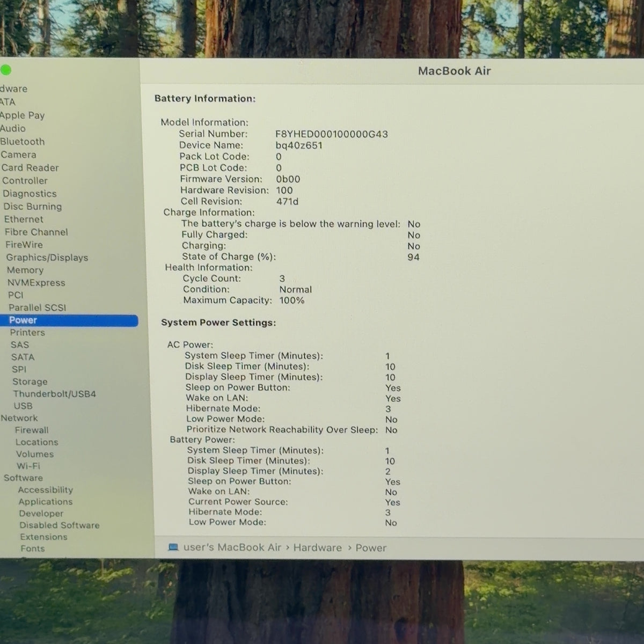Select Developer under Software
This screenshot has width=644, height=644.
41,514
